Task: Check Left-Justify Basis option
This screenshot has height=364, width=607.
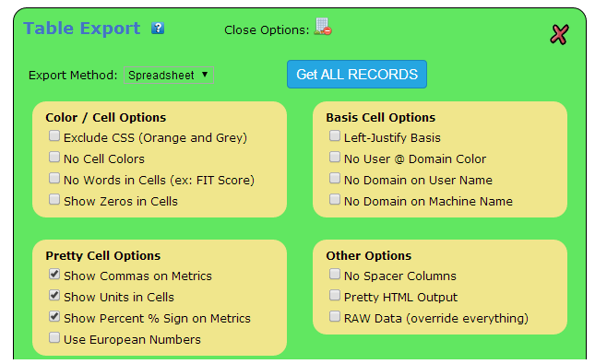Action: (x=335, y=135)
